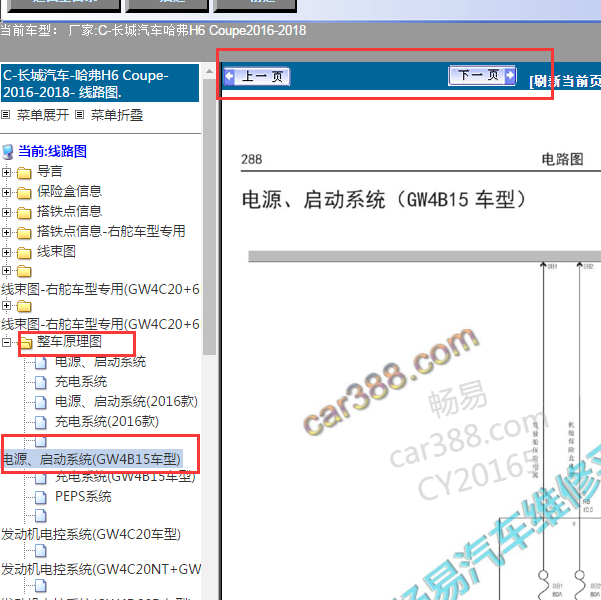Screen dimensions: 601x600
Task: Click page icon beside 充电系统
Action: point(41,382)
